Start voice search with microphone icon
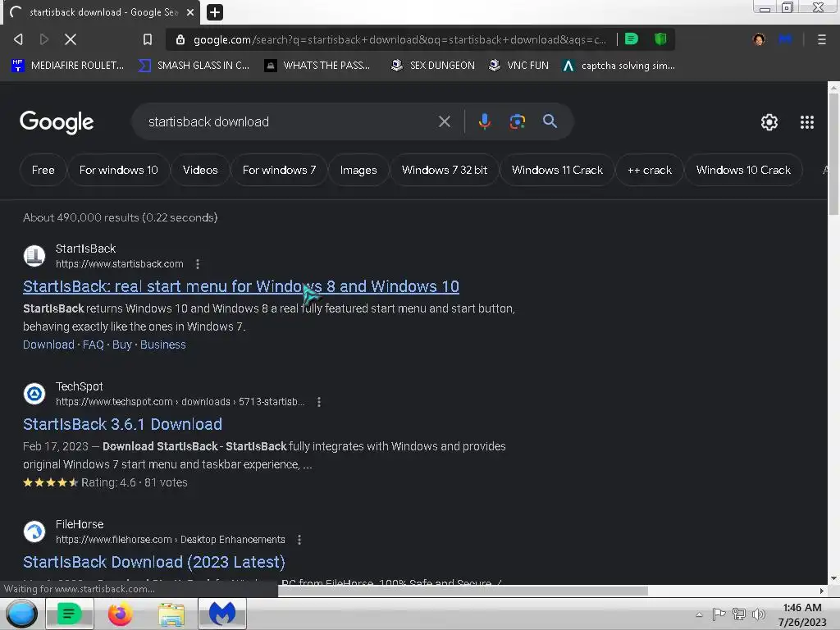The height and width of the screenshot is (630, 840). (x=484, y=121)
